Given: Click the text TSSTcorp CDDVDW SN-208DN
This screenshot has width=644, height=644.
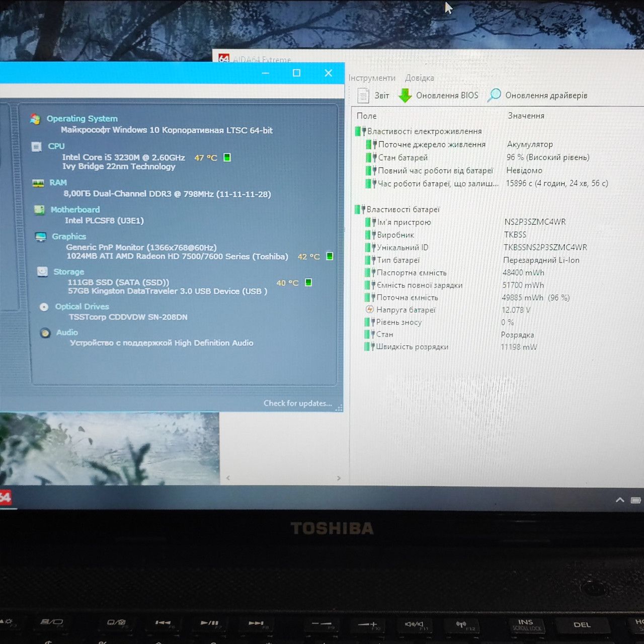Looking at the screenshot, I should (128, 317).
